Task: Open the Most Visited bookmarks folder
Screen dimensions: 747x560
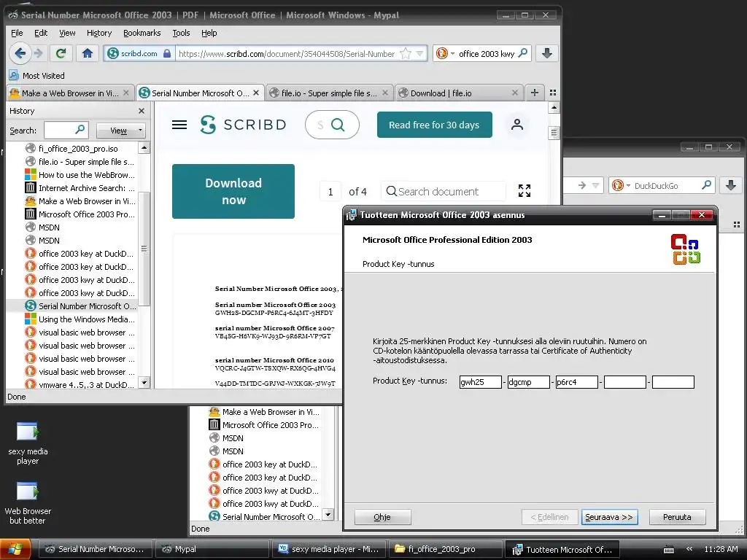Action: click(36, 76)
